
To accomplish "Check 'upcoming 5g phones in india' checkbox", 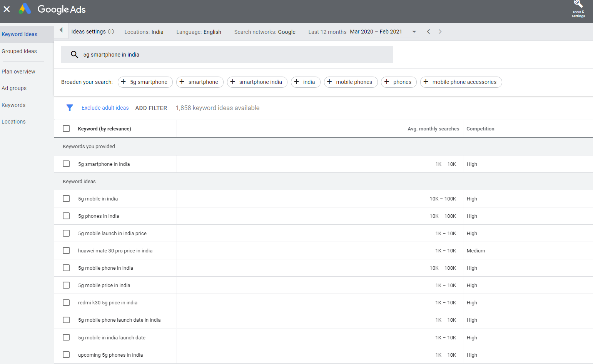I will point(66,355).
